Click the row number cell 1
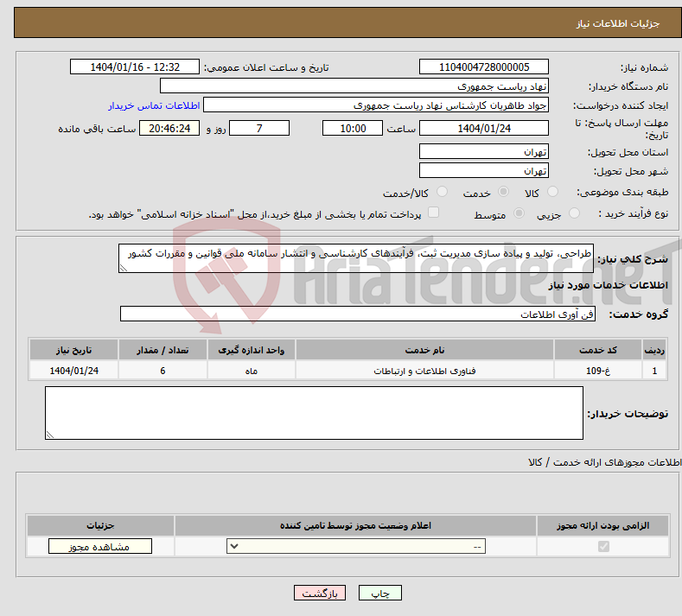 point(654,371)
